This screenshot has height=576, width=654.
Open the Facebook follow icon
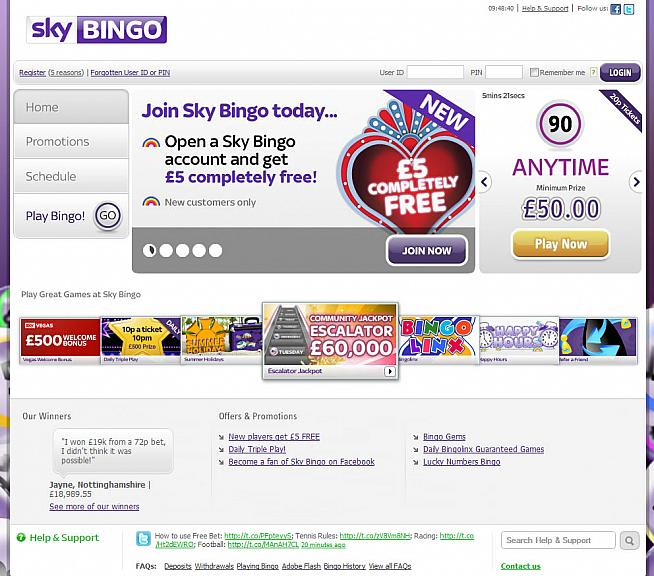click(x=616, y=9)
